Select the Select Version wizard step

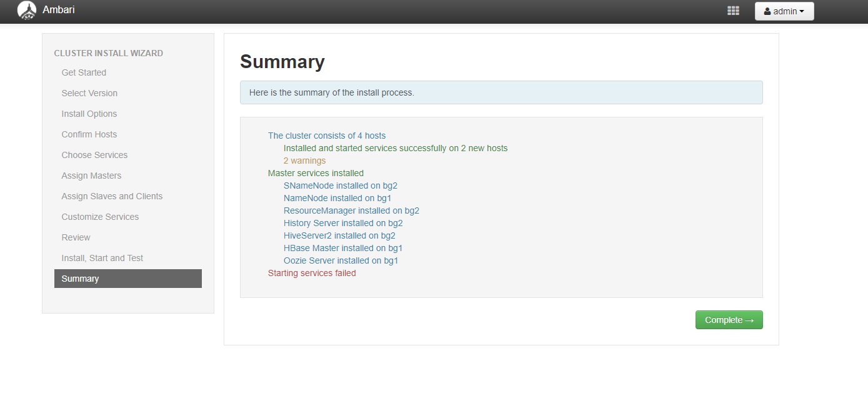89,93
